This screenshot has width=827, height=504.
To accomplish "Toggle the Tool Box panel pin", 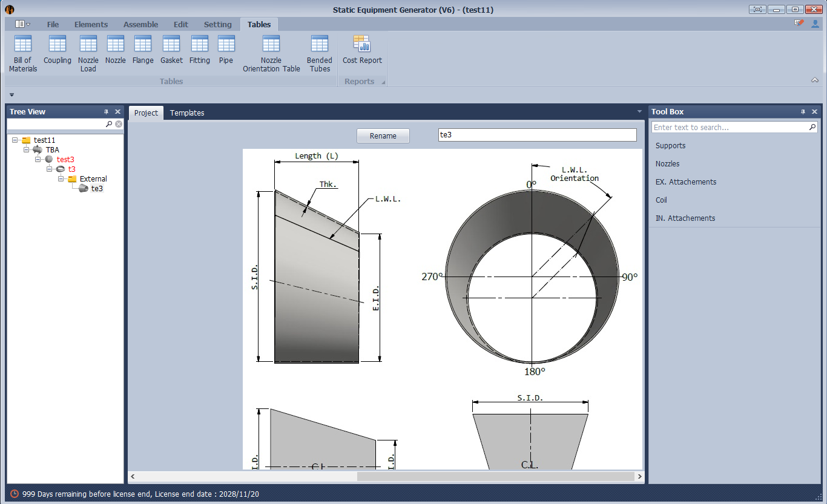I will tap(803, 112).
